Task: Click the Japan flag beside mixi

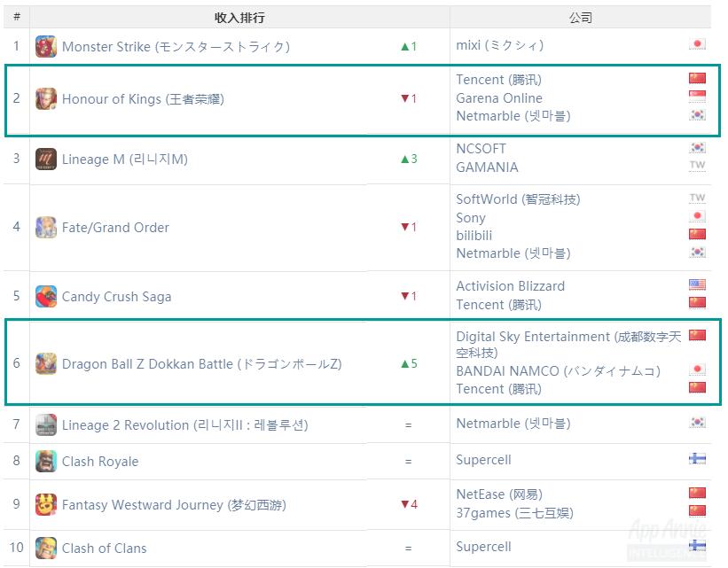Action: point(697,44)
